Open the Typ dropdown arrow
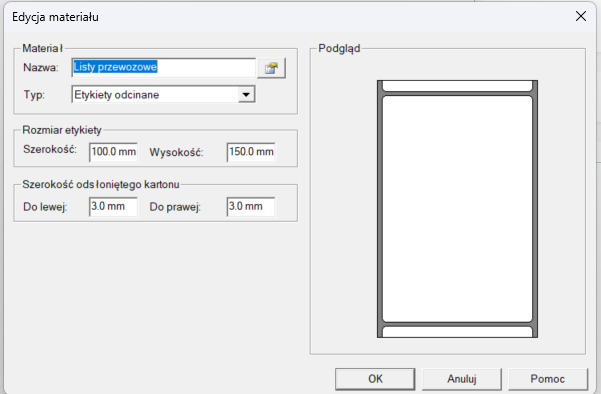601x394 pixels. pos(246,94)
